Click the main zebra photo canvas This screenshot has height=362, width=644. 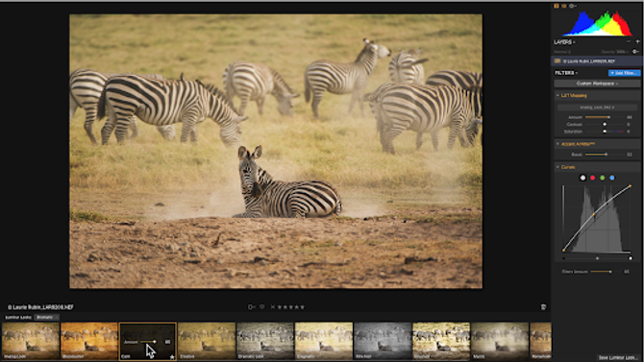pyautogui.click(x=276, y=152)
